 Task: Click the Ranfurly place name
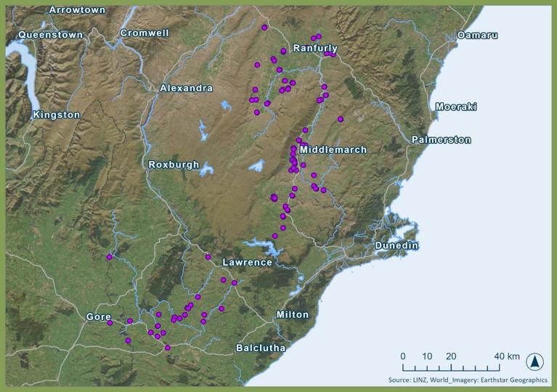315,49
